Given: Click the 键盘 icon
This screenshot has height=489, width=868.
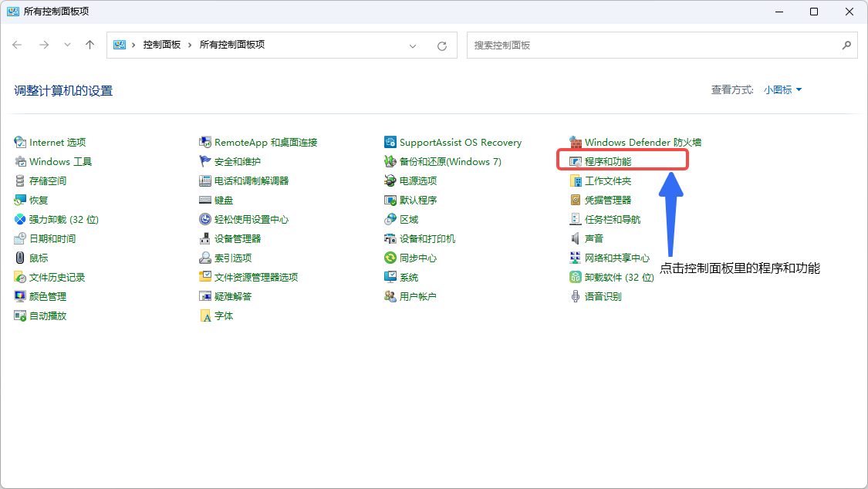Looking at the screenshot, I should coord(205,201).
